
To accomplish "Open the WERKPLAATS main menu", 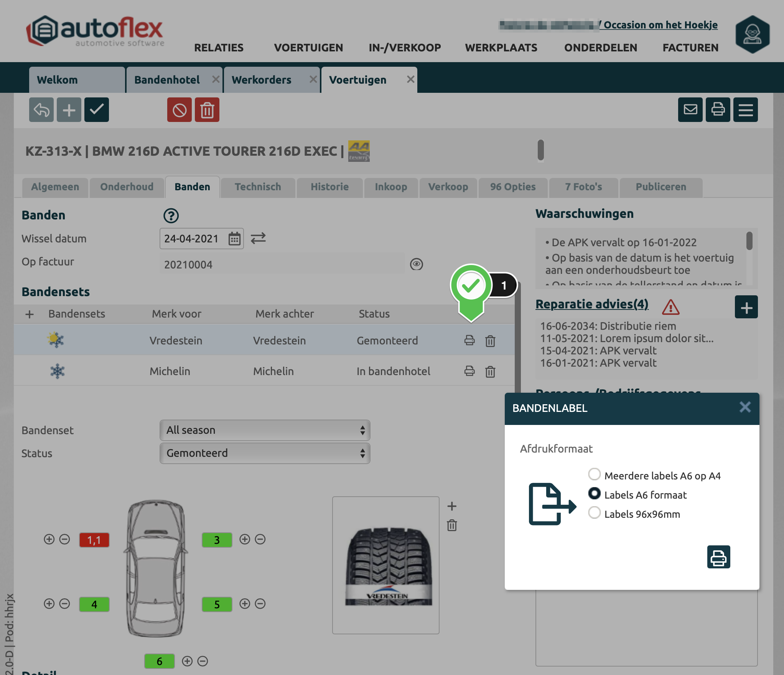I will 501,48.
